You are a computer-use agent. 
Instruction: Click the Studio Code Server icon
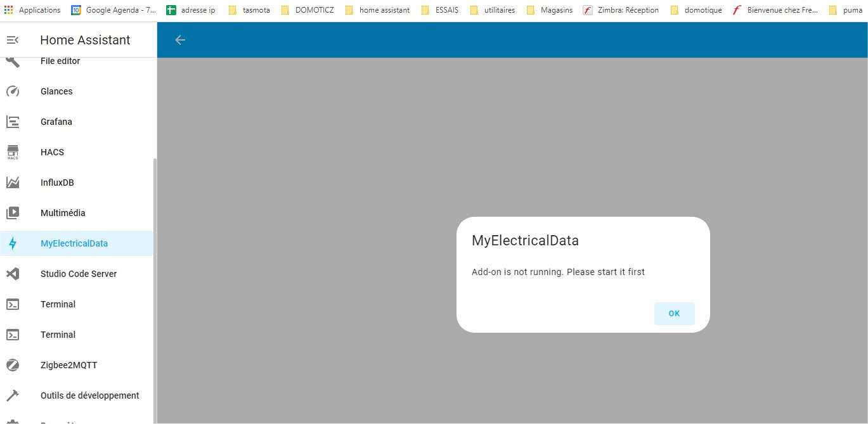coord(13,274)
